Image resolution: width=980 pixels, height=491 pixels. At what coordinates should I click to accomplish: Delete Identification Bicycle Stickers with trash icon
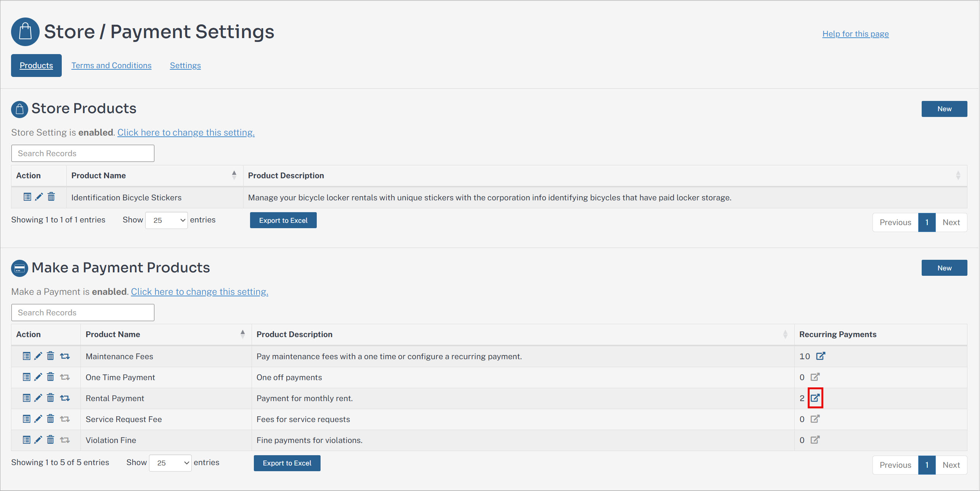(51, 197)
